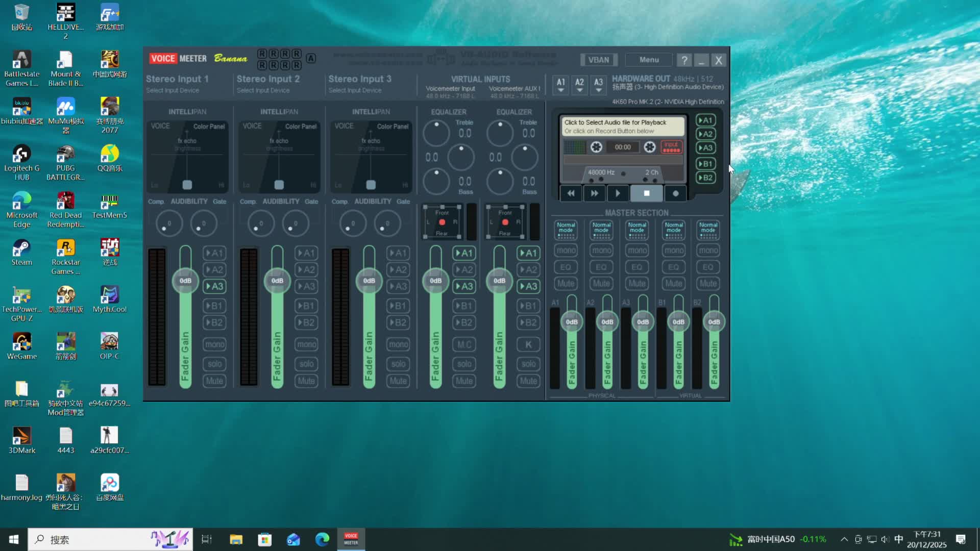Open Voicemeeter from the Windows taskbar
Image resolution: width=980 pixels, height=551 pixels.
point(351,539)
